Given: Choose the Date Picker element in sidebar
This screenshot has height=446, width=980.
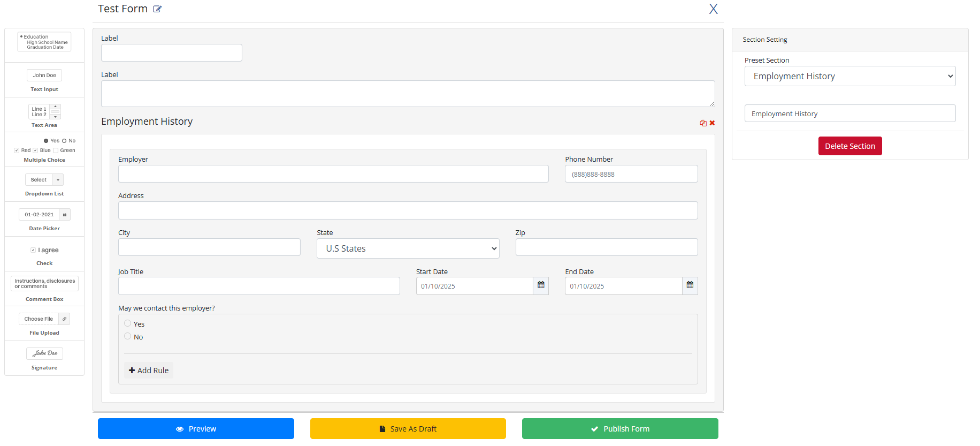Looking at the screenshot, I should tap(44, 219).
